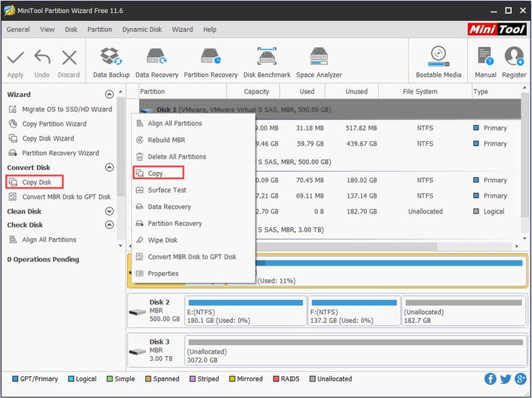The width and height of the screenshot is (532, 398).
Task: Click the Disk 3 drive icon
Action: pos(138,352)
